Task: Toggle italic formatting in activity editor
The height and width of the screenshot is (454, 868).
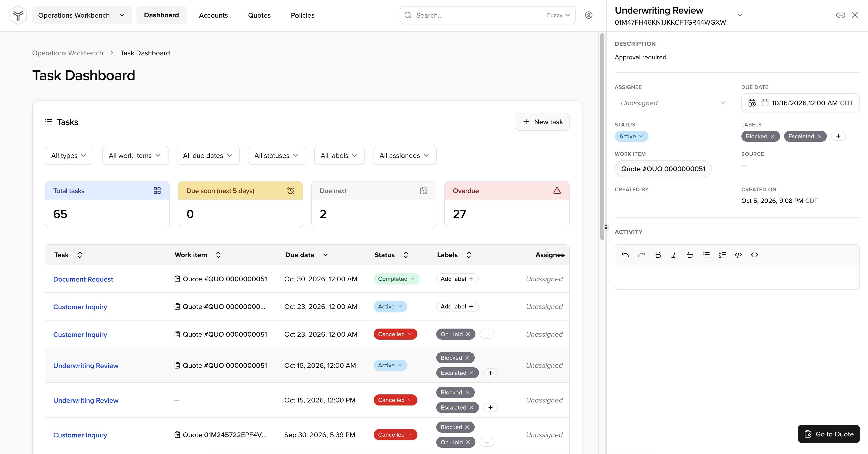Action: pos(674,255)
